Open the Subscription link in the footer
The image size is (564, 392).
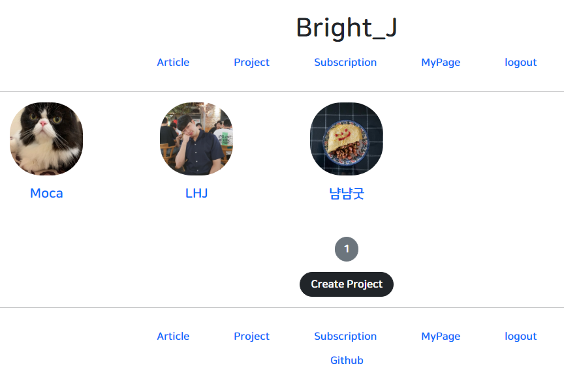[x=345, y=336]
